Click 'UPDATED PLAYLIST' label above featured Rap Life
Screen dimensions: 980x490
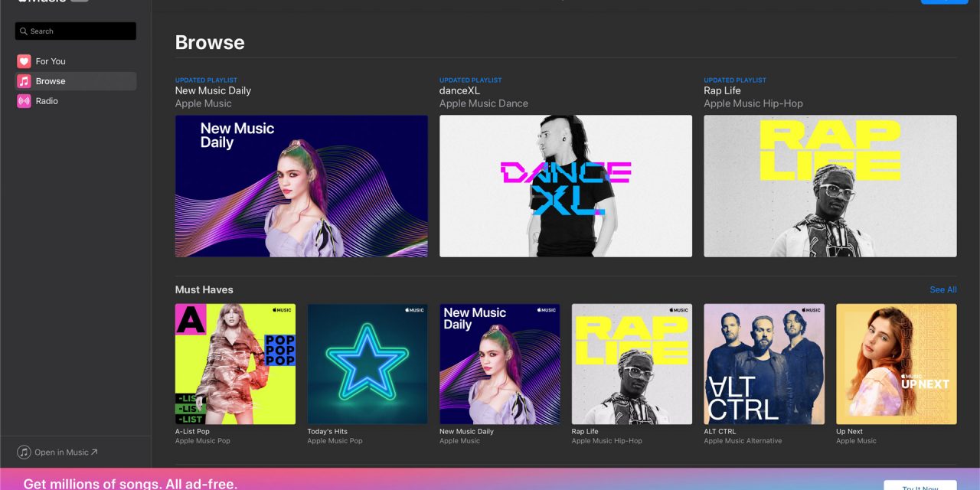point(735,80)
